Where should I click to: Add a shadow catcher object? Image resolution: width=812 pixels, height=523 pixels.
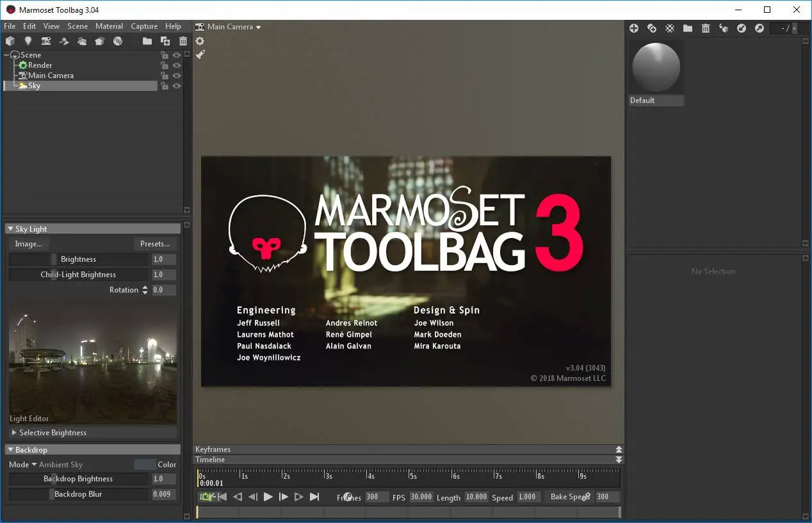coord(64,41)
